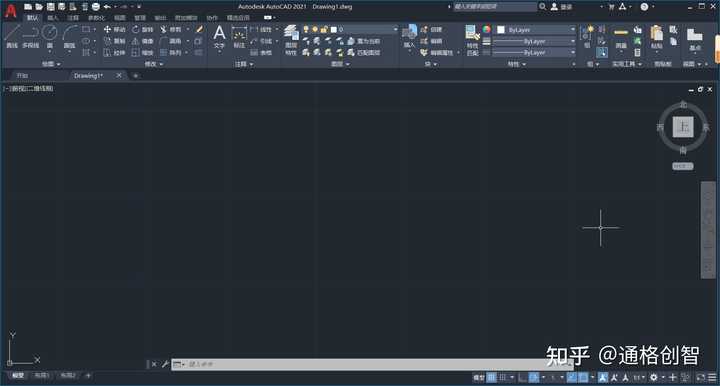720x386 pixels.
Task: Click the Create block (创建) button
Action: [x=431, y=29]
